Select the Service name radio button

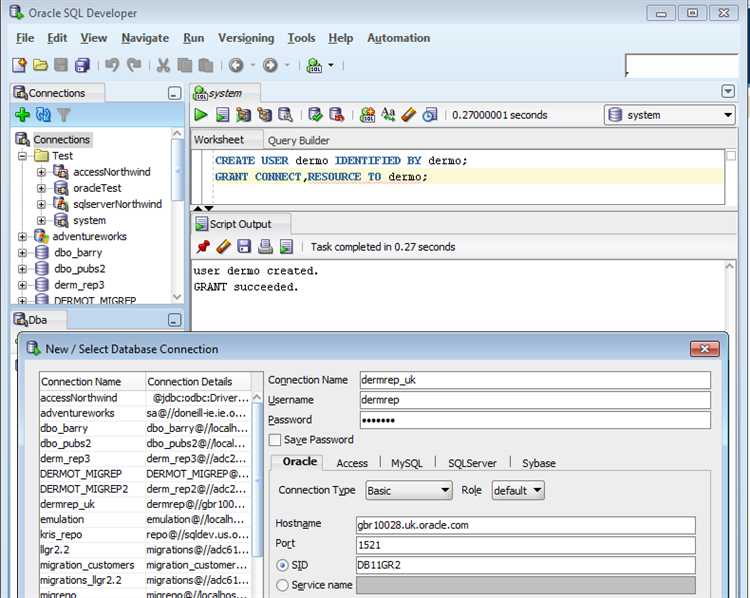(x=282, y=585)
